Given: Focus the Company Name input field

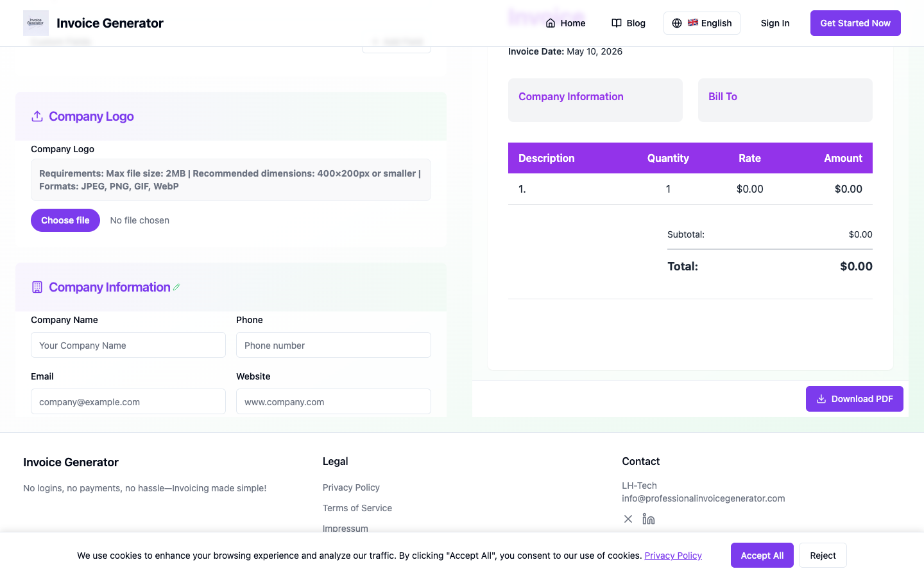Looking at the screenshot, I should tap(128, 345).
